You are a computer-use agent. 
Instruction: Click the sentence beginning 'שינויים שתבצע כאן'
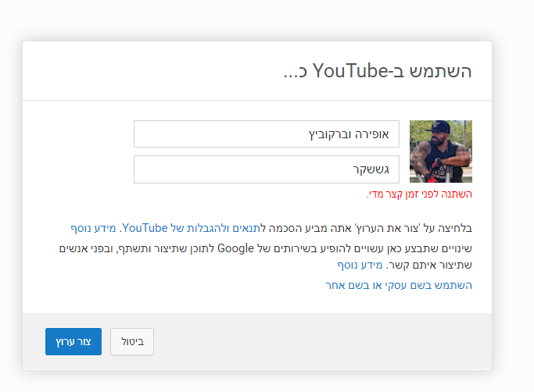click(266, 256)
